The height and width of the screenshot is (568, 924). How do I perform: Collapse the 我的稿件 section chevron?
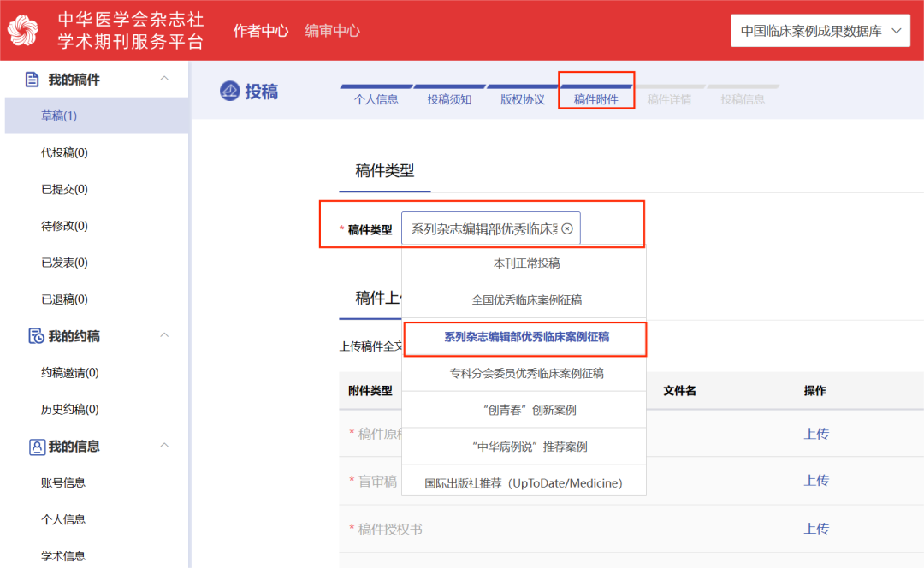tap(164, 79)
